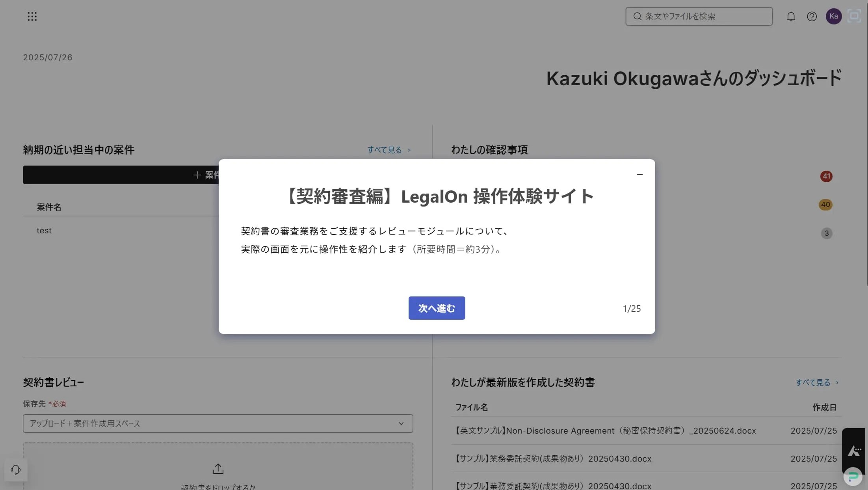Click the 2025/07/26 date text
This screenshot has height=490, width=868.
click(x=48, y=58)
